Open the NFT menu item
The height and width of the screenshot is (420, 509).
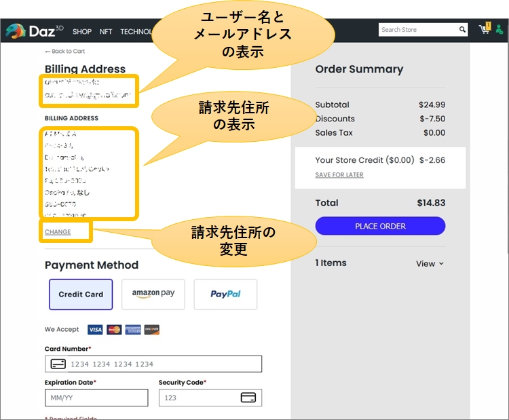click(x=106, y=32)
